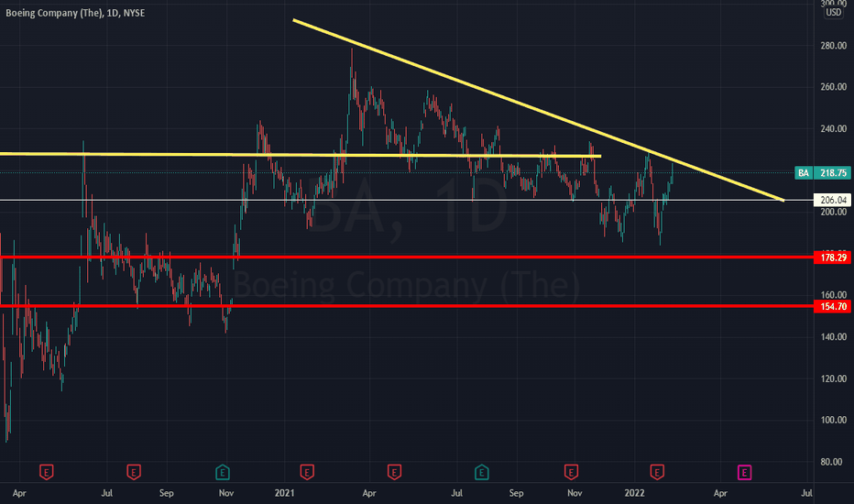Click the USD currency label
Screen dimensions: 854x504
click(833, 12)
